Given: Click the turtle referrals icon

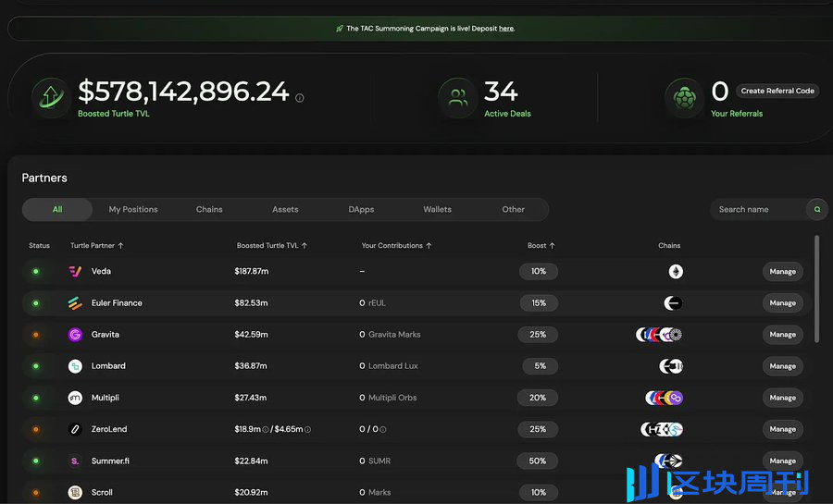Looking at the screenshot, I should click(x=684, y=98).
